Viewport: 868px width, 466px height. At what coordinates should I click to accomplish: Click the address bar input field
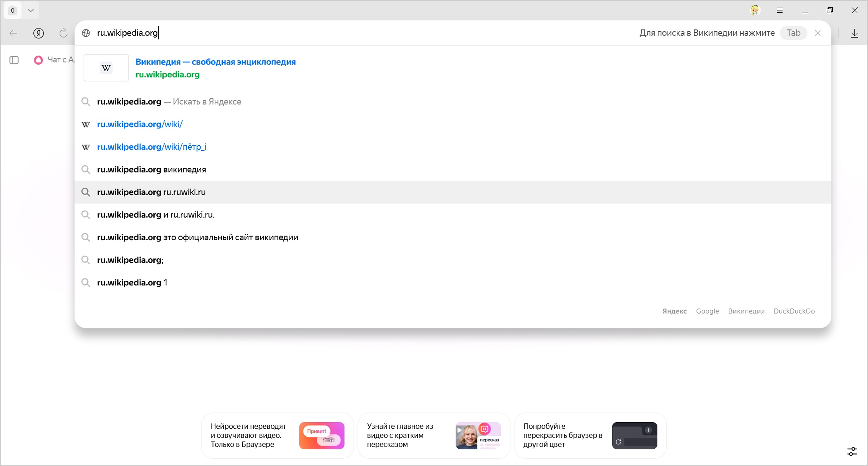click(337, 33)
